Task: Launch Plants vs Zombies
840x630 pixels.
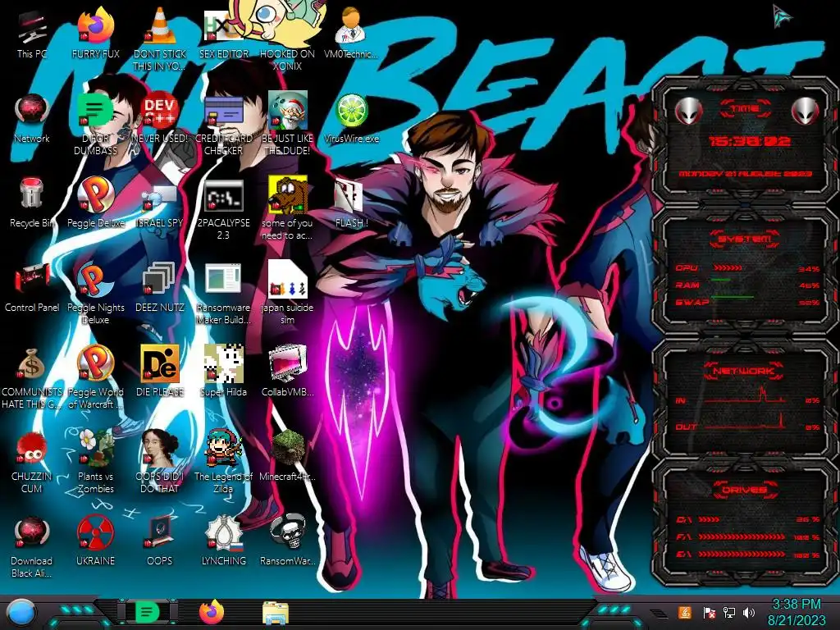Action: [x=95, y=448]
